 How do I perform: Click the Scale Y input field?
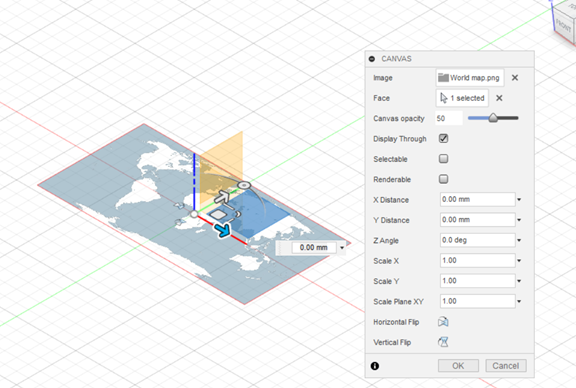478,281
